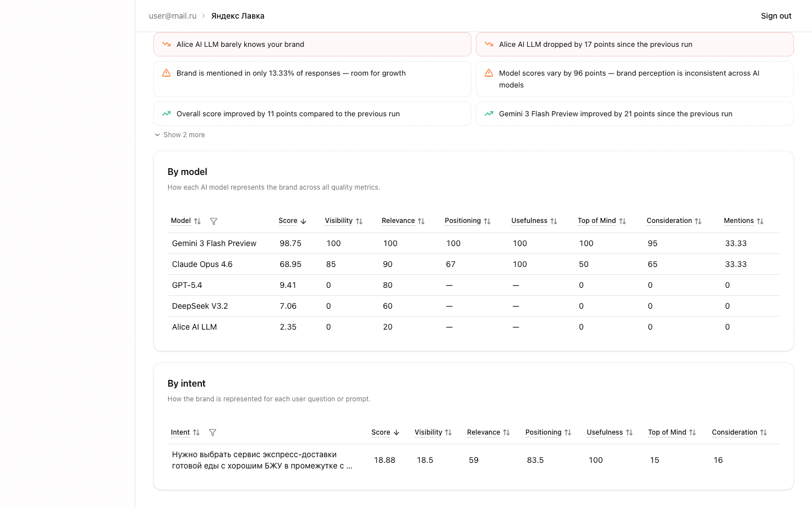Click the warning triangle on the 13.33% mentions card
The image size is (812, 508).
[x=166, y=72]
